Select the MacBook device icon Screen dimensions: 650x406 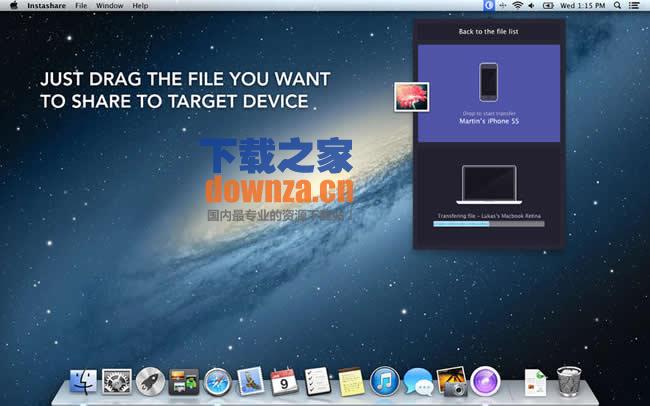pyautogui.click(x=489, y=185)
